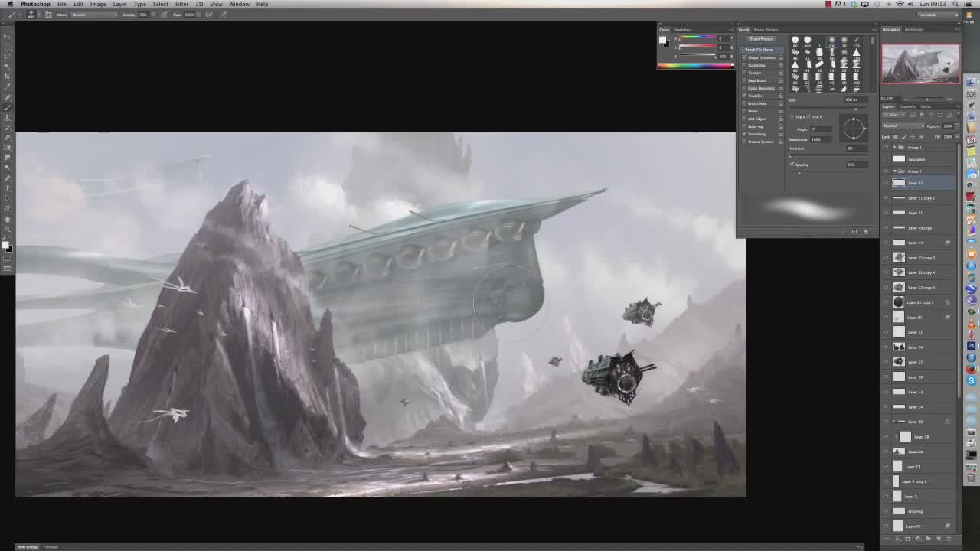
Task: Select the Zoom tool in the toolbox
Action: (x=8, y=227)
